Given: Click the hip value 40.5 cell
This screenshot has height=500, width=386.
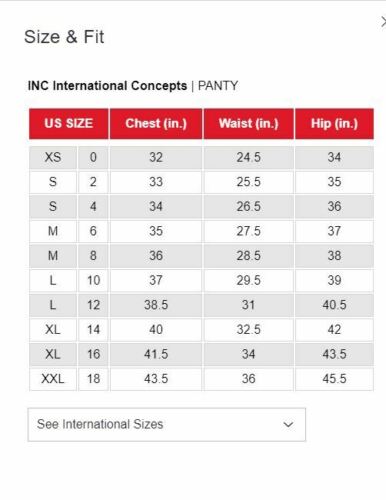Looking at the screenshot, I should coord(334,305).
